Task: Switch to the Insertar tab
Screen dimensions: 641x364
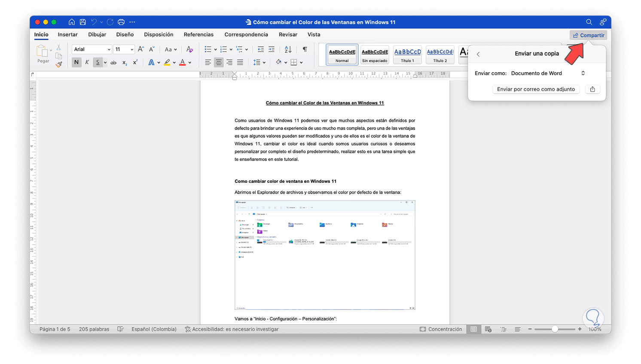Action: 68,35
